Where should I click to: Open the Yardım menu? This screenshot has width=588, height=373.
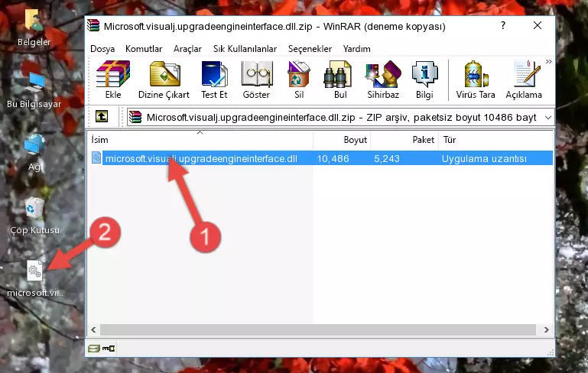(x=356, y=49)
